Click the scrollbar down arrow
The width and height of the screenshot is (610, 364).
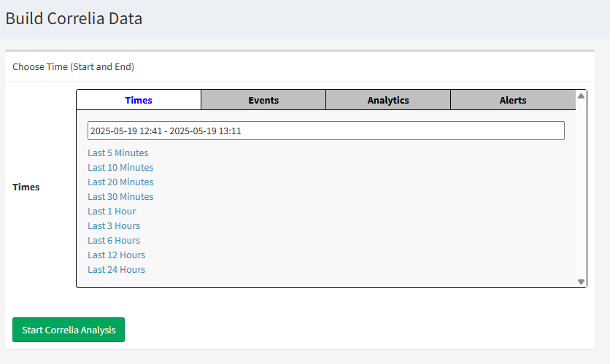(582, 282)
